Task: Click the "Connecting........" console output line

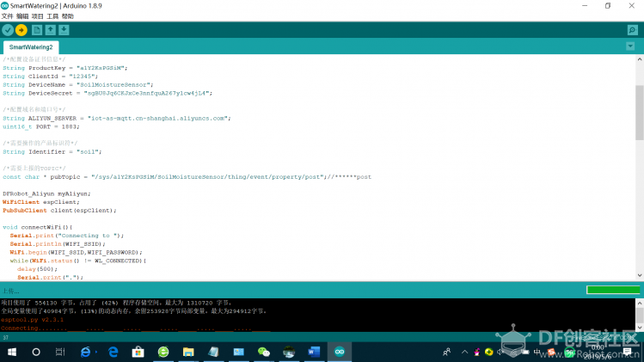Action: pyautogui.click(x=136, y=328)
